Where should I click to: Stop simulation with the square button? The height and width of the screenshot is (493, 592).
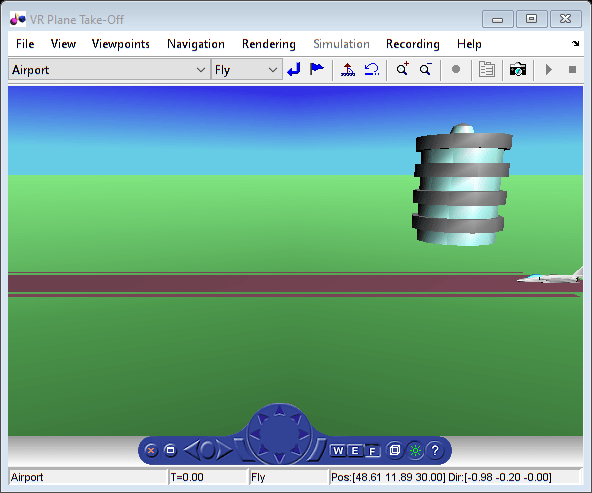point(572,69)
